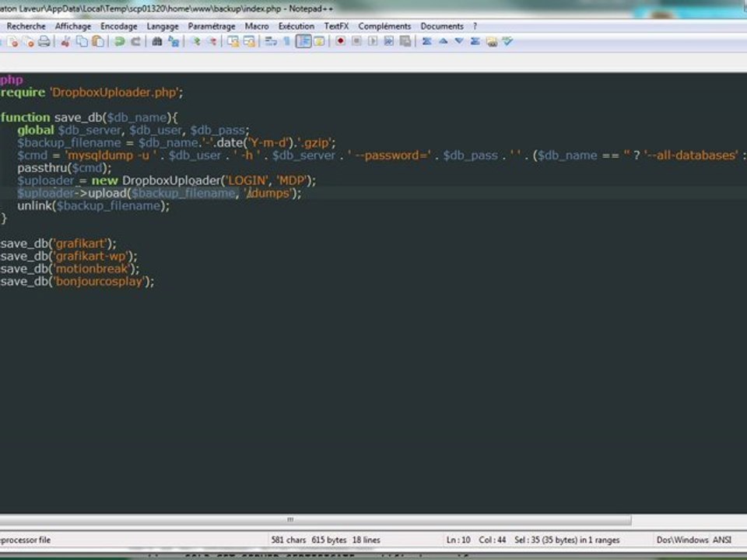
Task: Click the Cut scissors icon
Action: tap(65, 42)
